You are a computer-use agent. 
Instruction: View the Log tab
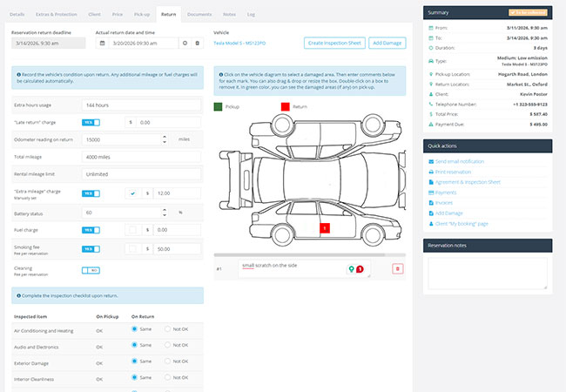tap(251, 15)
